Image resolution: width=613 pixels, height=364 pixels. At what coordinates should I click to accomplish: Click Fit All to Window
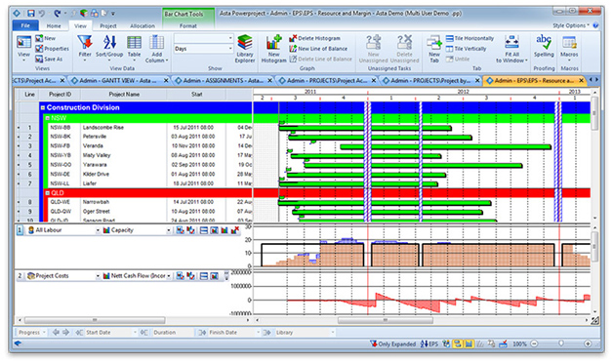point(511,49)
